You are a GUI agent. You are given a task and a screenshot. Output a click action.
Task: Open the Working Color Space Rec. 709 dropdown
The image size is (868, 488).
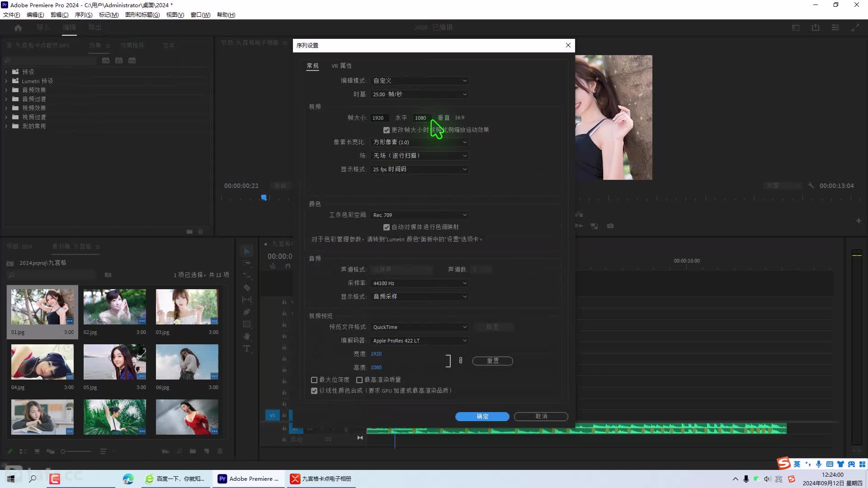[420, 215]
